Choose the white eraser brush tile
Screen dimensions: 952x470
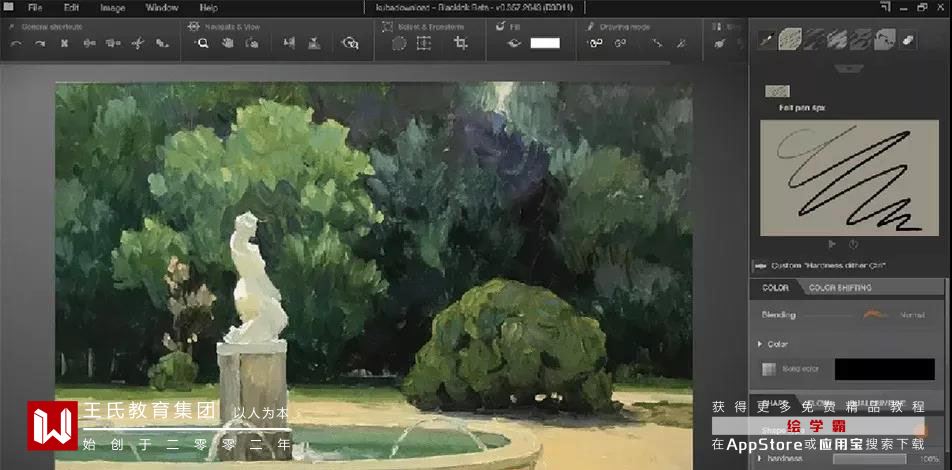pyautogui.click(x=908, y=39)
